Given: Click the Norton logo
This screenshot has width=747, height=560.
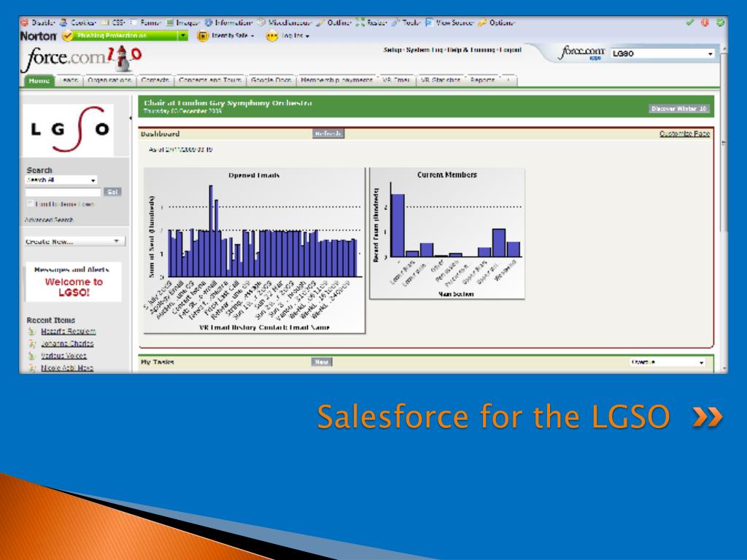Looking at the screenshot, I should pos(38,36).
